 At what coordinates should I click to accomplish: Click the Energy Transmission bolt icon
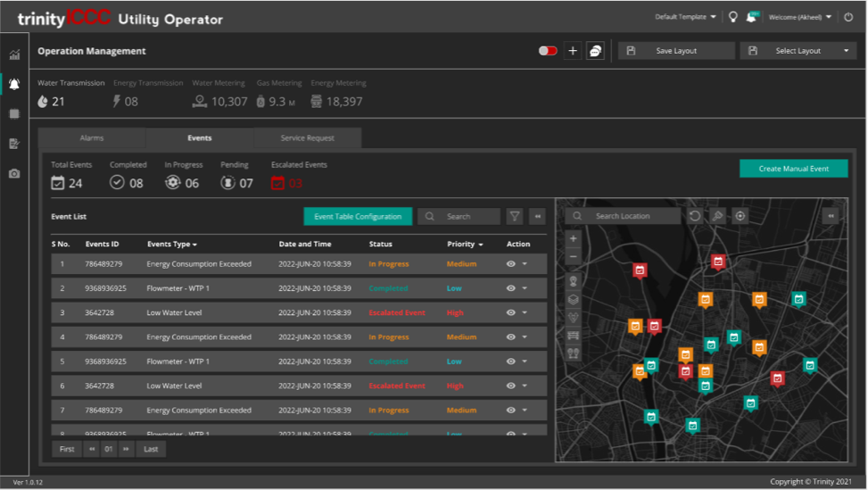pyautogui.click(x=117, y=101)
